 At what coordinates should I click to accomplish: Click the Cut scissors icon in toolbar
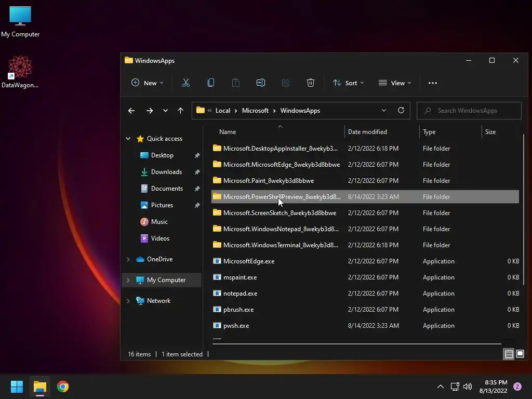[185, 83]
